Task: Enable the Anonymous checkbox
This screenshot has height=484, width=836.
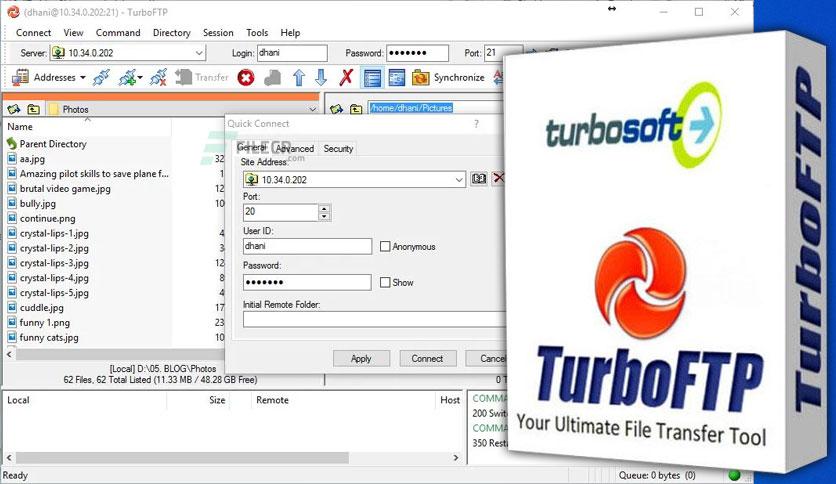Action: tap(385, 246)
